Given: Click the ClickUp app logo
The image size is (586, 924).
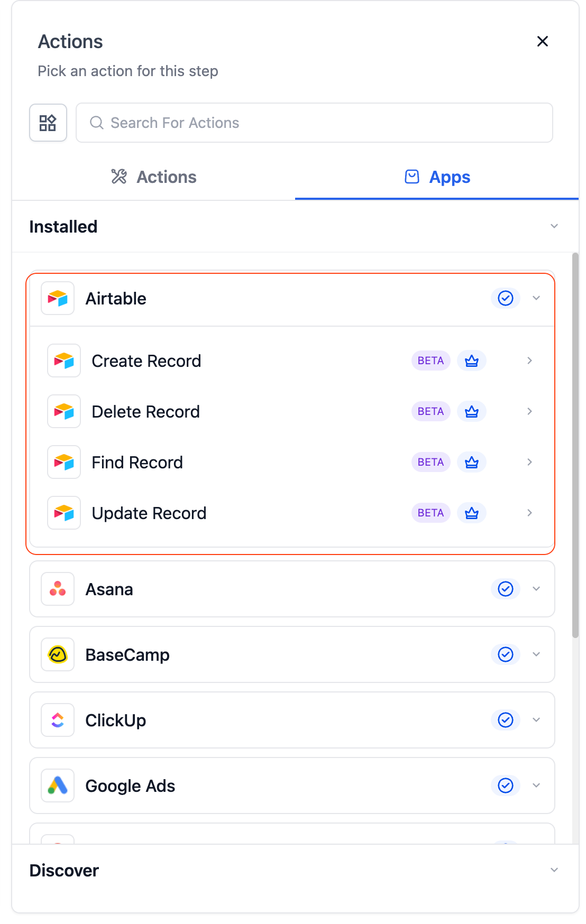Looking at the screenshot, I should [58, 720].
